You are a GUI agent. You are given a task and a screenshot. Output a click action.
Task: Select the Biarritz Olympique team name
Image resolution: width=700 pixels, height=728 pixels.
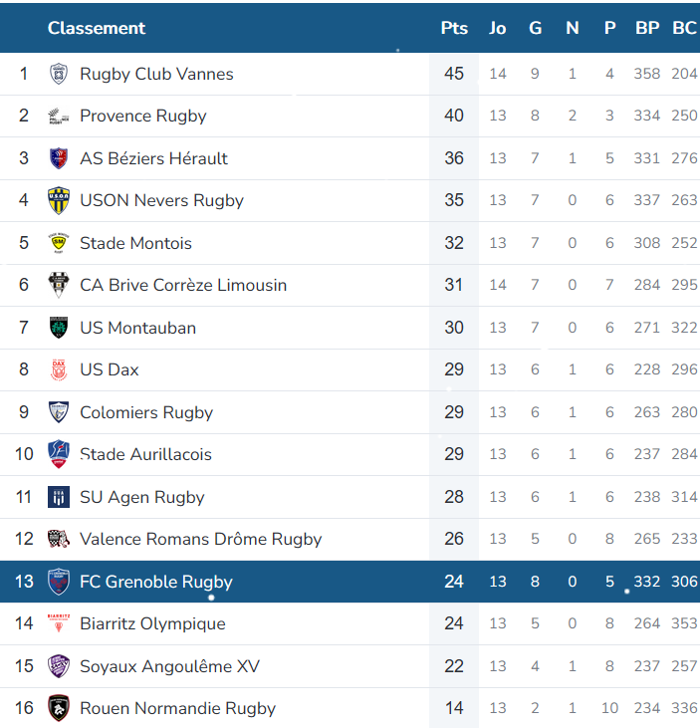(x=152, y=623)
